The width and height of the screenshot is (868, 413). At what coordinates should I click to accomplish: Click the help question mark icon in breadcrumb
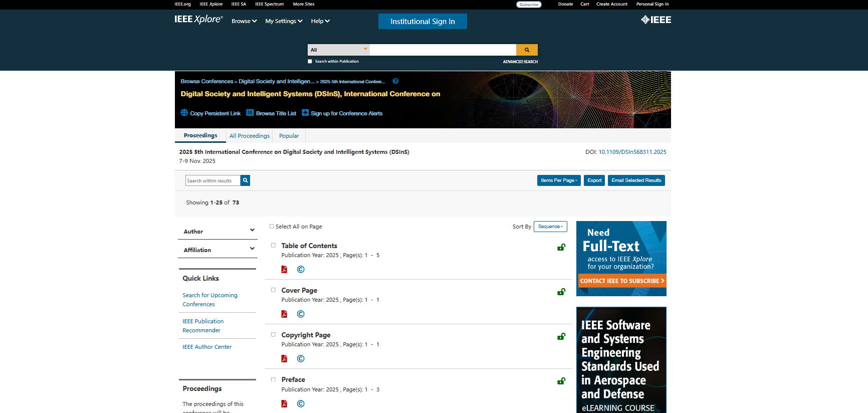395,81
